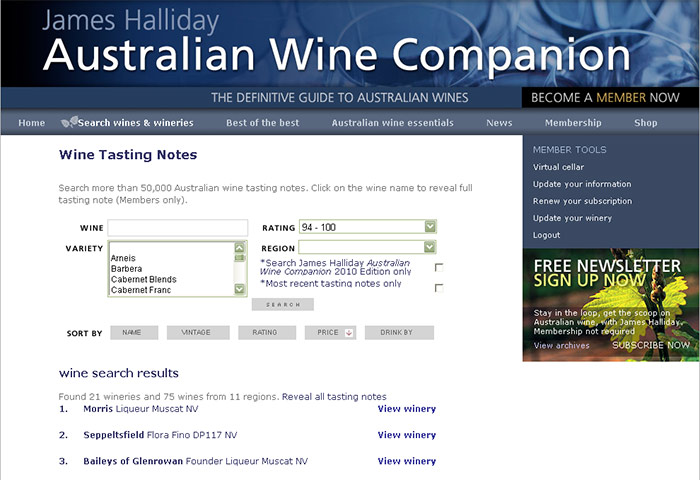
Task: Click SUBSCRIBE NOW in newsletter banner
Action: [651, 345]
